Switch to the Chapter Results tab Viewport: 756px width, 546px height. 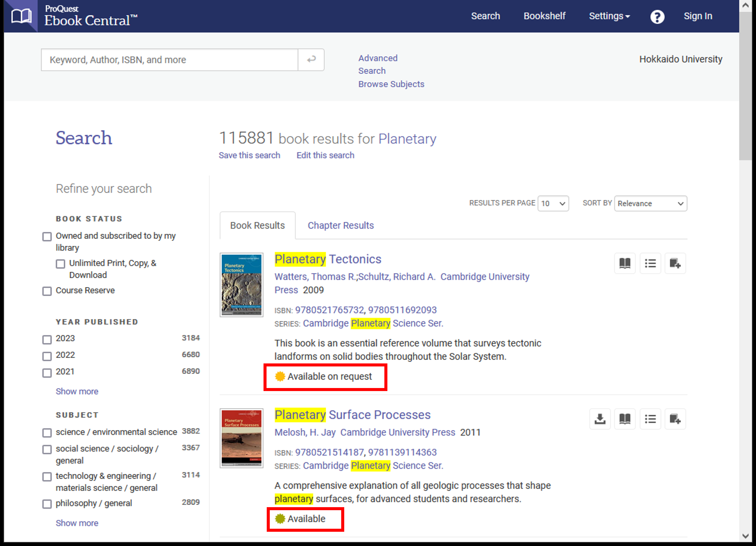coord(340,225)
